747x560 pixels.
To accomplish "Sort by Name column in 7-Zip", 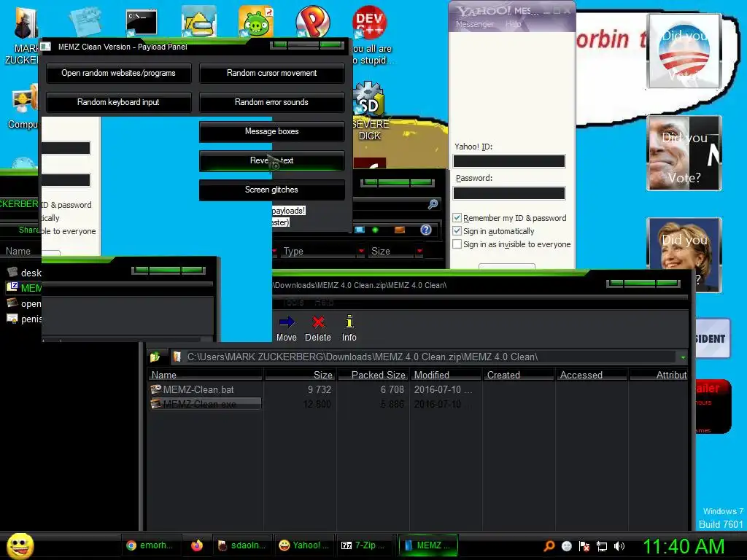I will 205,376.
